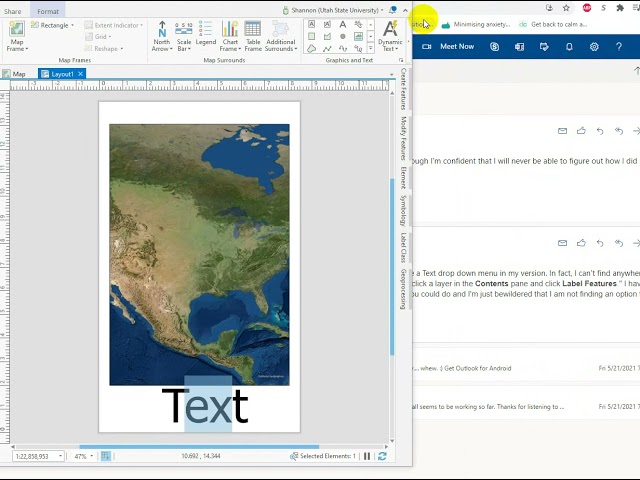Image resolution: width=640 pixels, height=480 pixels.
Task: Expand the Graphics and Text gallery
Action: pos(371,49)
